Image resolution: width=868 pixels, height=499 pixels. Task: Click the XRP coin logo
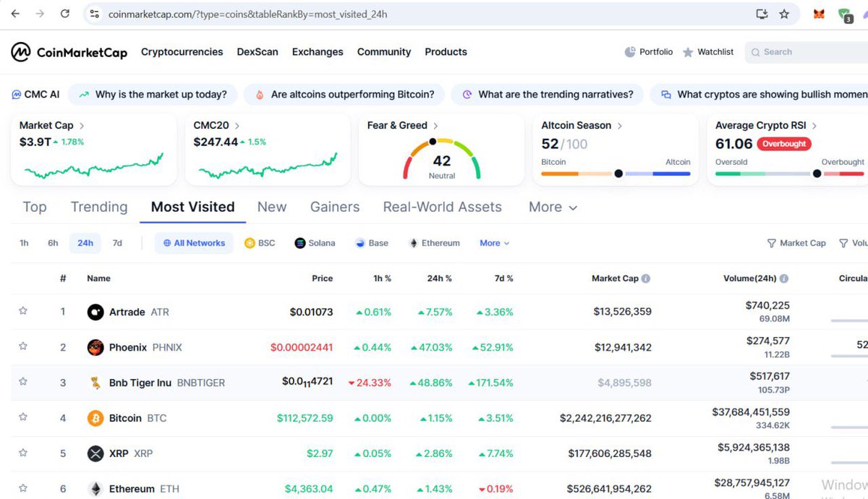pos(95,453)
